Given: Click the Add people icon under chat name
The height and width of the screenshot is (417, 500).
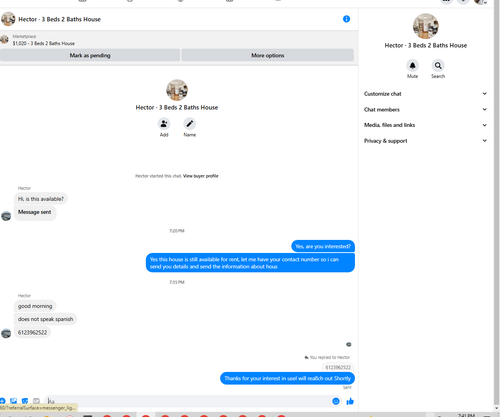Looking at the screenshot, I should (x=164, y=124).
